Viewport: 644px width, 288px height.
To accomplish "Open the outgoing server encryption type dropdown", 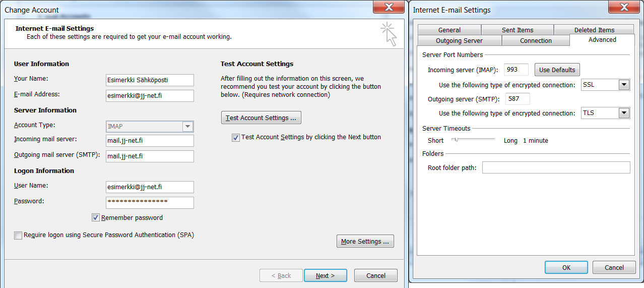I will [624, 113].
